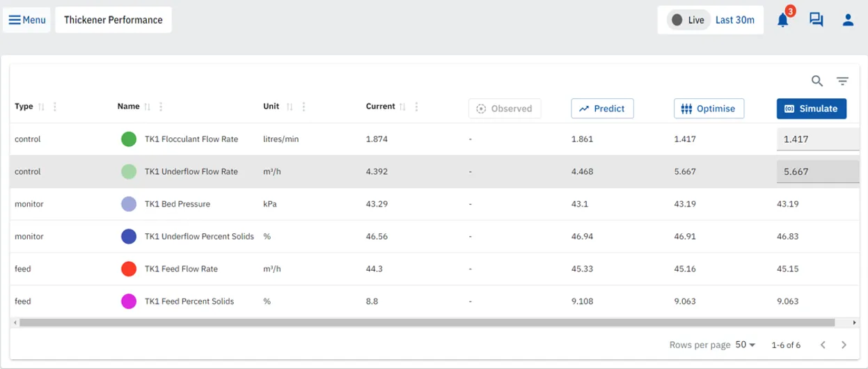The image size is (868, 369).
Task: Go to next page arrow
Action: [x=844, y=345]
